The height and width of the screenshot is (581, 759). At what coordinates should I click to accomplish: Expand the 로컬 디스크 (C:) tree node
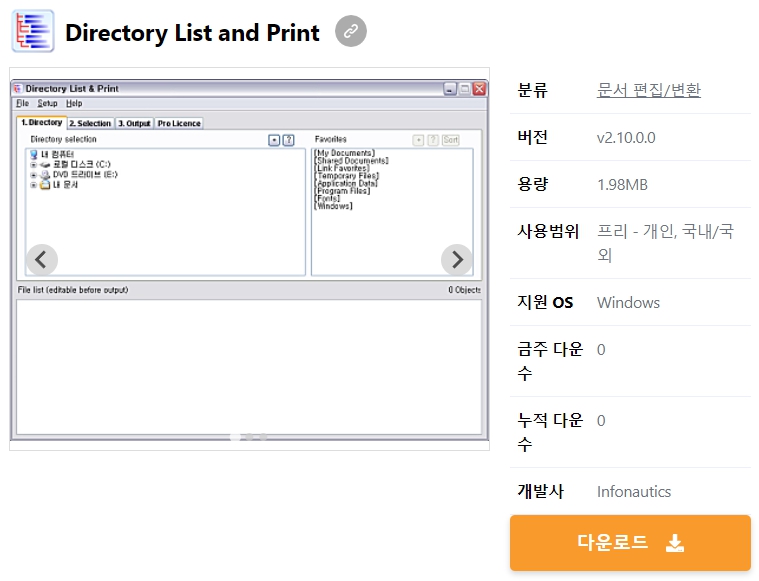pos(33,165)
